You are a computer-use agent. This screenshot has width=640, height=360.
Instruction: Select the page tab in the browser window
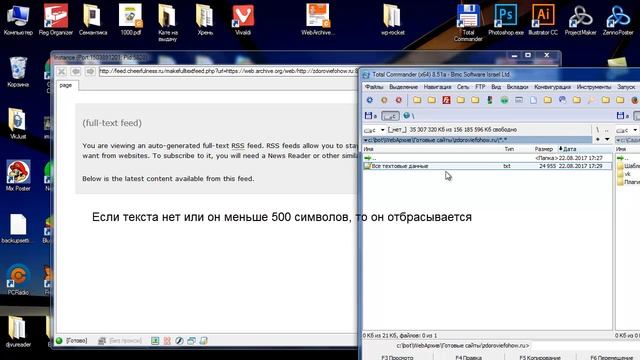[66, 85]
